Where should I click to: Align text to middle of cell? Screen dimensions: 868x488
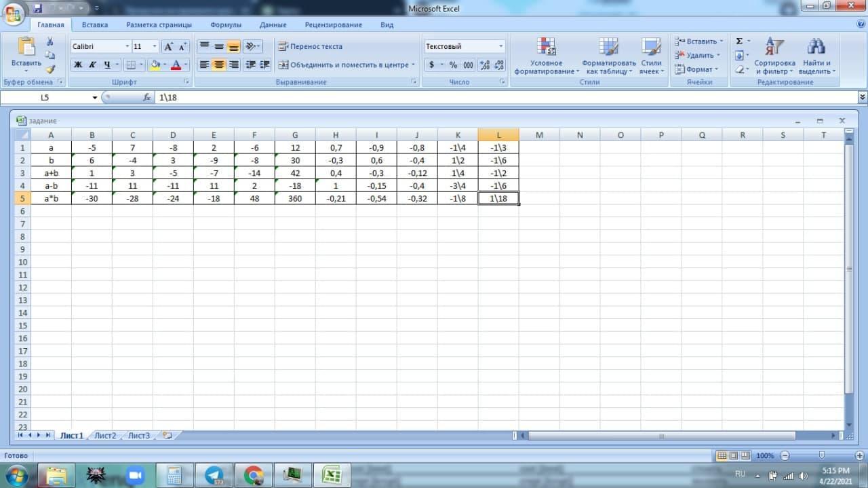[219, 47]
